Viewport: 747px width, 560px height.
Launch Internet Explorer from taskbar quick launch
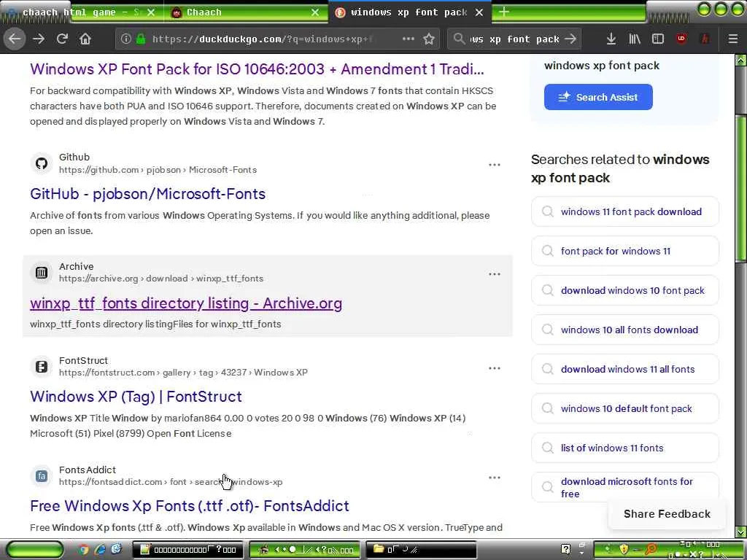pos(99,550)
